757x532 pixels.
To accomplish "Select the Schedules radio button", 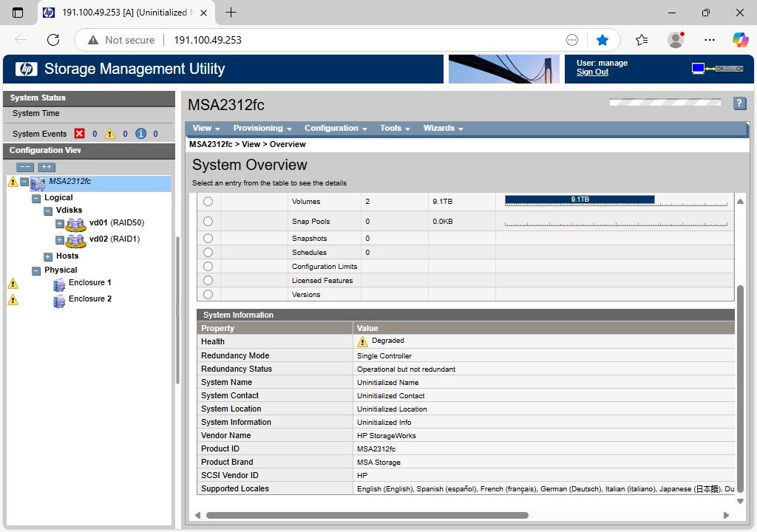I will tap(208, 252).
